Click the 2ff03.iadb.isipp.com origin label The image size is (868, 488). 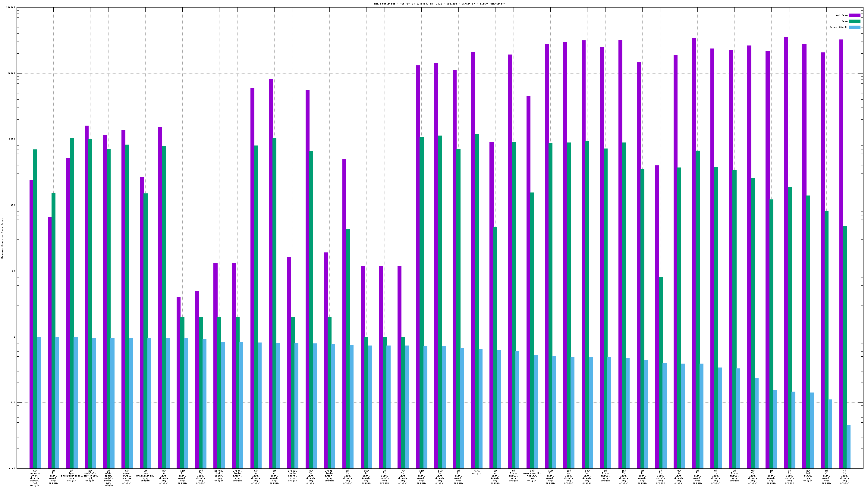[219, 476]
